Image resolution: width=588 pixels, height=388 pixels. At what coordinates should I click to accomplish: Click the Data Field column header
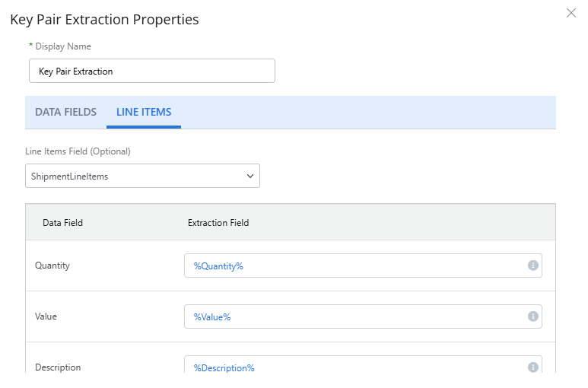point(62,223)
